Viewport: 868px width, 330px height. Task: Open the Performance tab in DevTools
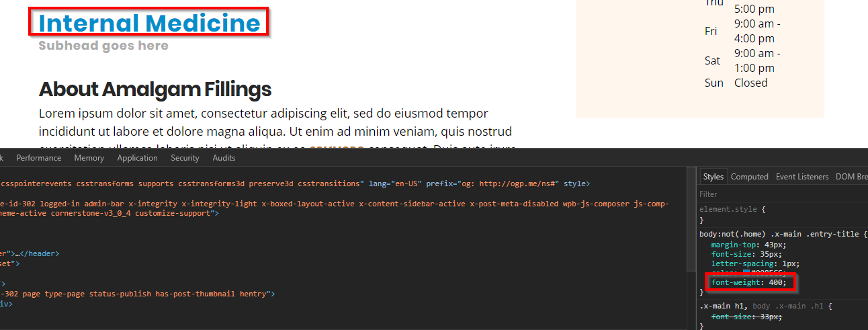(x=39, y=158)
